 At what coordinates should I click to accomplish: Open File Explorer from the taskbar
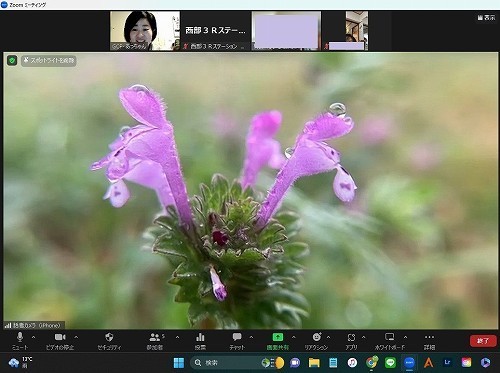click(314, 362)
